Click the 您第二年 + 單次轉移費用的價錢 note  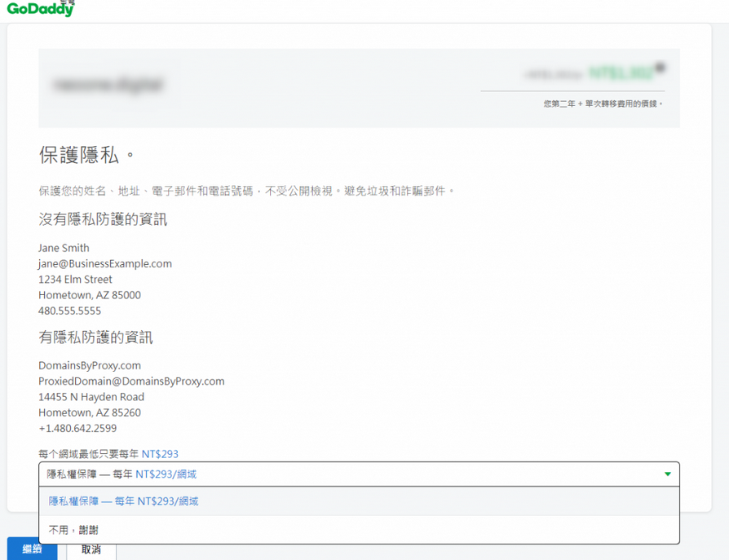tap(603, 104)
